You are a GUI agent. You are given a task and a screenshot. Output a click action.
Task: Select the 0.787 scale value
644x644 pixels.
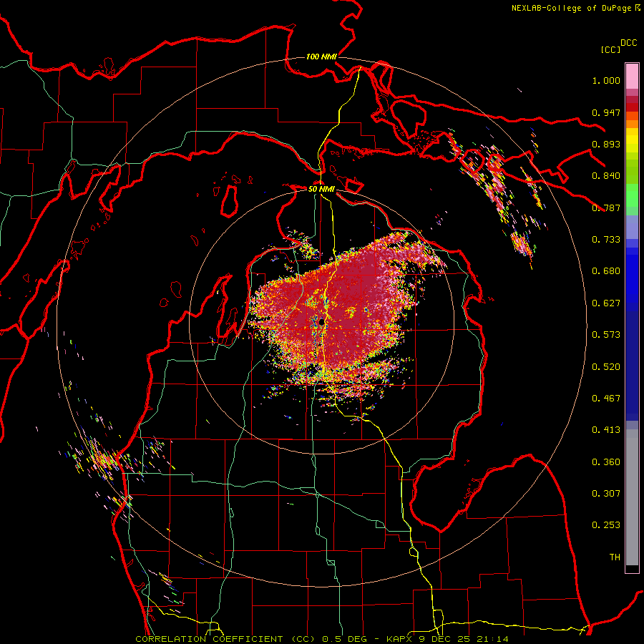tap(606, 208)
